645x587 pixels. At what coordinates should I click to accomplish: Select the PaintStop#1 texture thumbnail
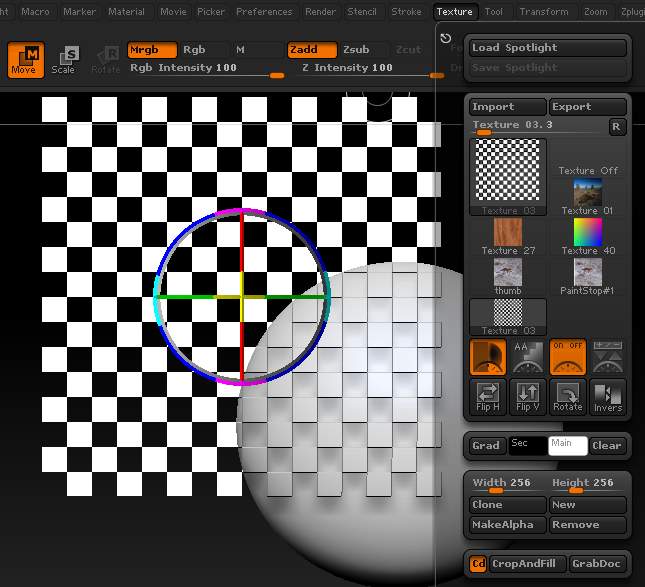[588, 276]
